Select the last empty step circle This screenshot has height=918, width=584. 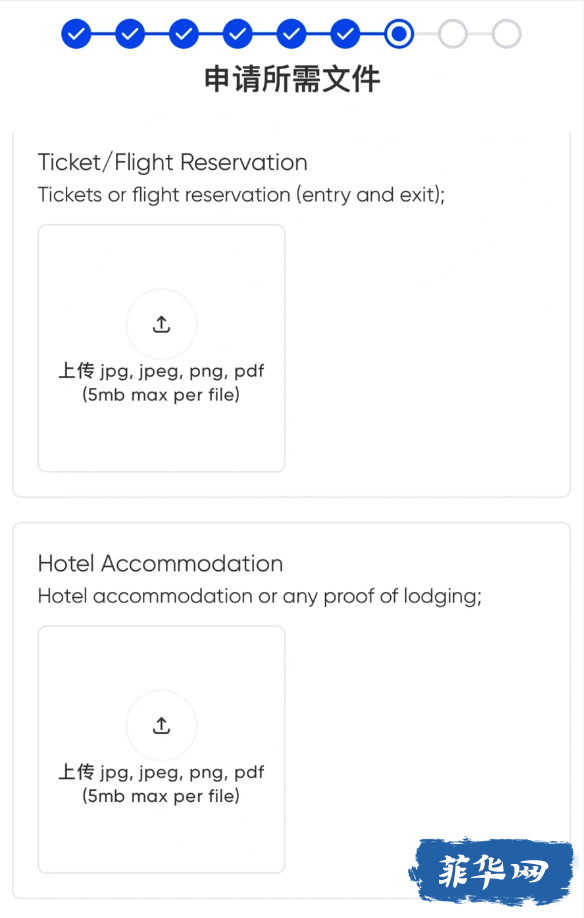coord(507,34)
